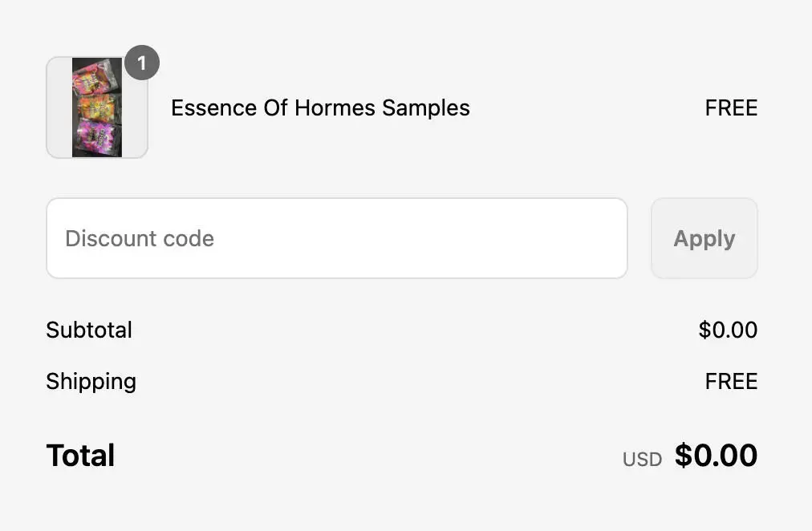
Task: Click the Shipping label
Action: click(x=91, y=381)
